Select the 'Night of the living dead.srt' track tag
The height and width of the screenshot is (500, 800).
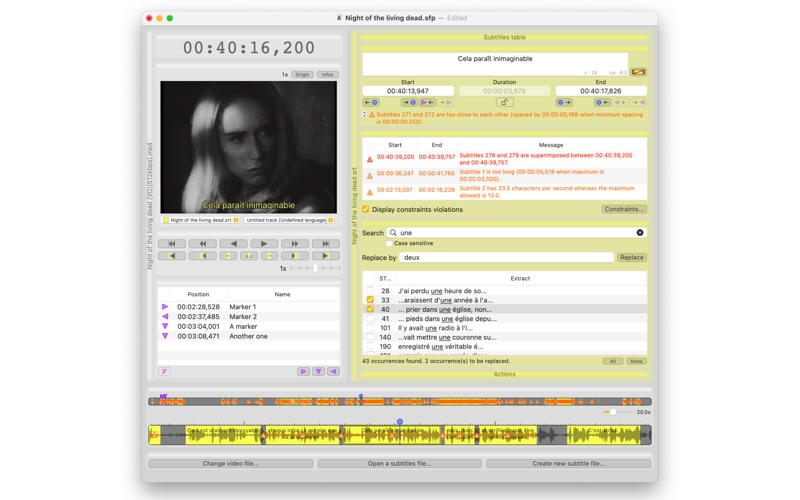click(201, 220)
